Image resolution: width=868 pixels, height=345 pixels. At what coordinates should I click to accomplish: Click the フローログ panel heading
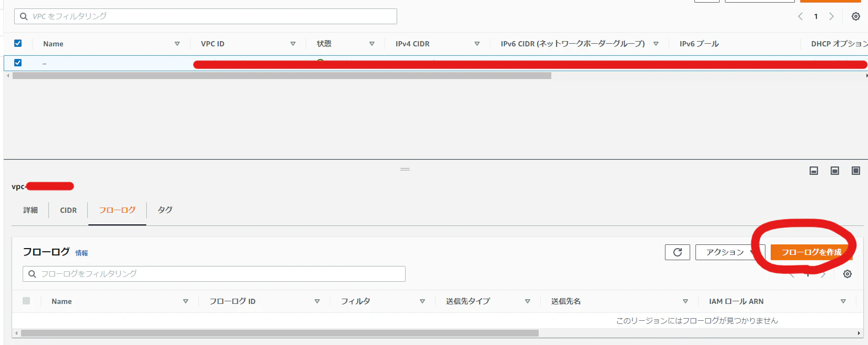coord(46,252)
